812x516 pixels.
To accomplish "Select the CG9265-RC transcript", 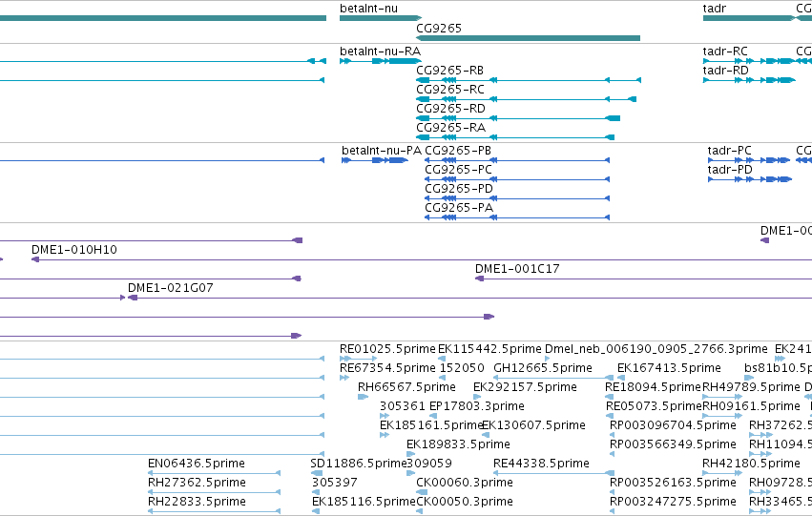I will point(526,99).
